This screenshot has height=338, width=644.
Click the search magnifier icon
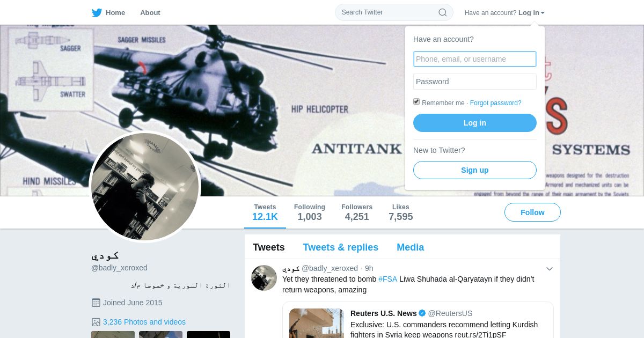443,12
